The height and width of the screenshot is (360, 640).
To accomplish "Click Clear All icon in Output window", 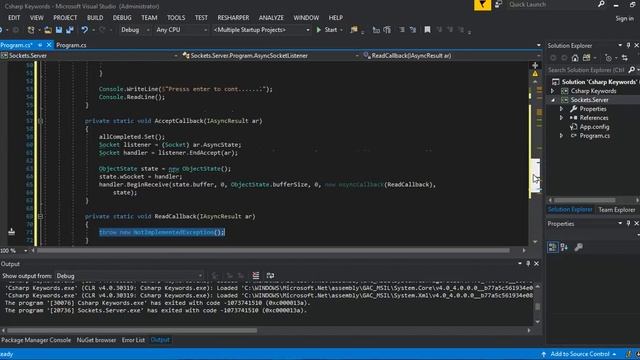I will (x=256, y=276).
